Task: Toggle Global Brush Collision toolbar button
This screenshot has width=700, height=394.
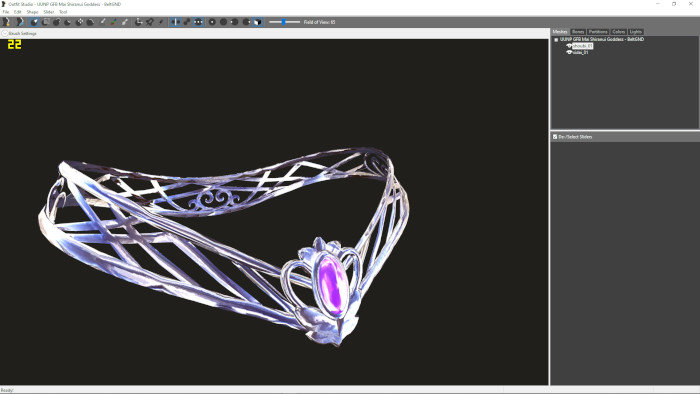Action: (x=198, y=22)
